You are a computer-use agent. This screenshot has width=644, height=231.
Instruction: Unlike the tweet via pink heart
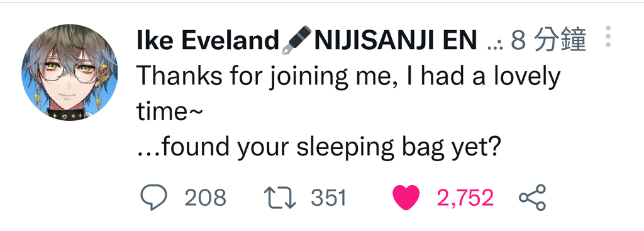406,198
